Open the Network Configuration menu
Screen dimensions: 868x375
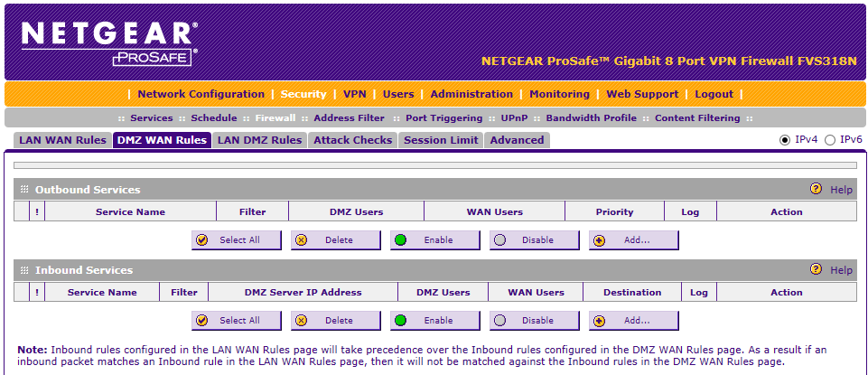(201, 94)
